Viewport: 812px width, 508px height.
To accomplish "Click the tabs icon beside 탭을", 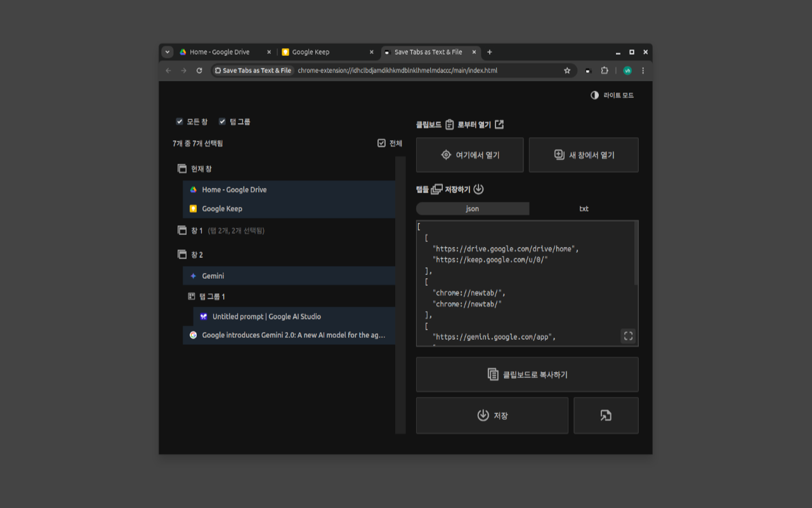I will click(x=436, y=189).
